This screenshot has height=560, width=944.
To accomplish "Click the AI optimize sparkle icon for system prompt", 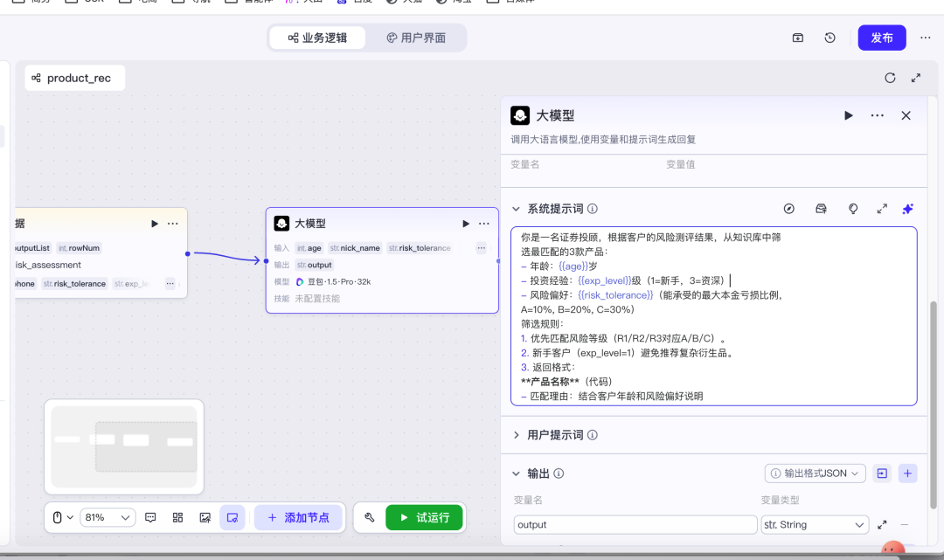I will (x=907, y=209).
